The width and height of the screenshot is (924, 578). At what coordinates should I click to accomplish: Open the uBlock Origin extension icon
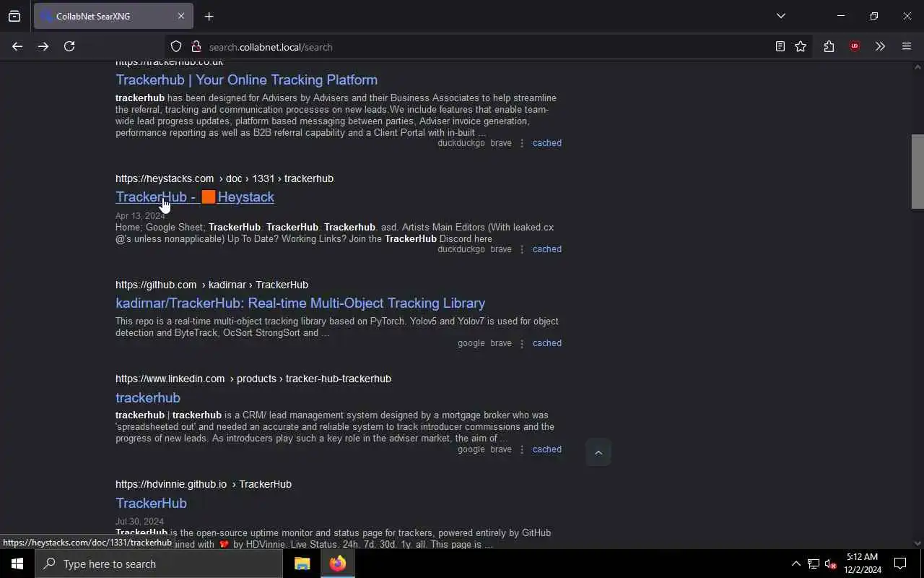855,47
